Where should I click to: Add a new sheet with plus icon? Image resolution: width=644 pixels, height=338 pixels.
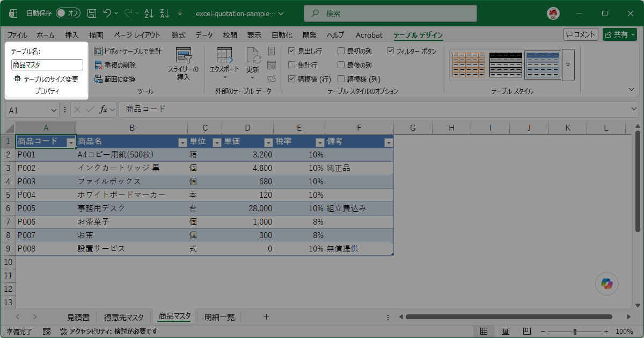(x=266, y=317)
